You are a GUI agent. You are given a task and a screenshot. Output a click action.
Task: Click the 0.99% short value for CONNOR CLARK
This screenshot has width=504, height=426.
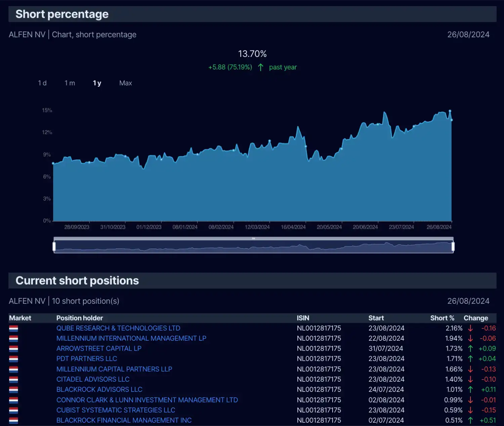click(x=453, y=400)
